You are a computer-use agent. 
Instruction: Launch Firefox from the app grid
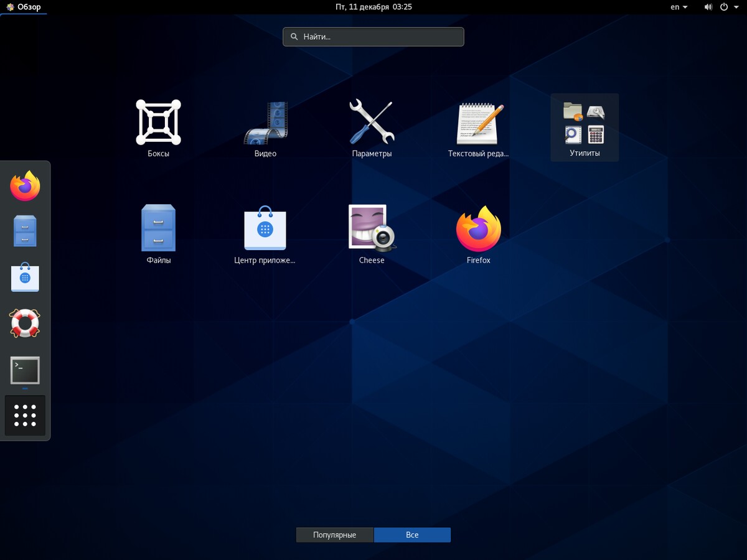coord(479,235)
